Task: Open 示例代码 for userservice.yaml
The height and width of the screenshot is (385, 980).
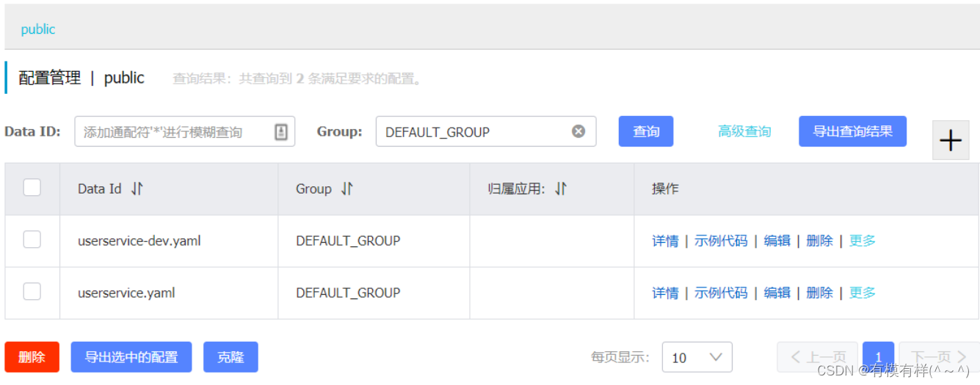Action: point(721,293)
